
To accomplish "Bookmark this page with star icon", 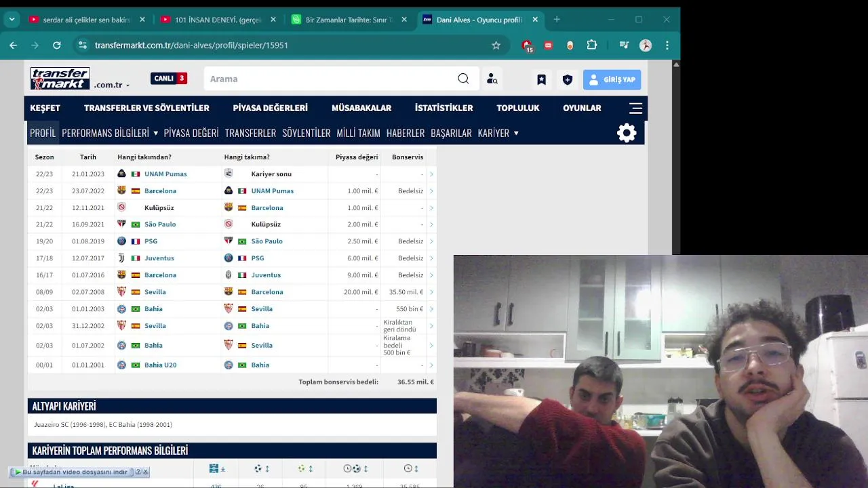I will pyautogui.click(x=496, y=45).
